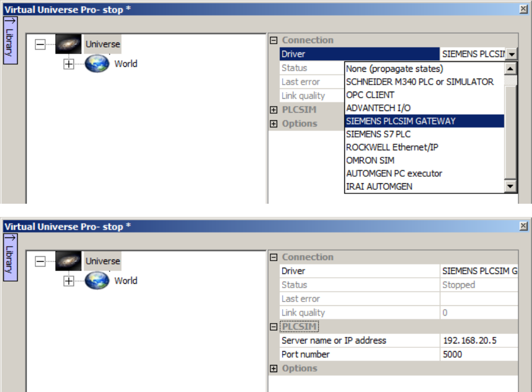532x392 pixels.
Task: Click the Port number field 5000
Action: click(479, 354)
